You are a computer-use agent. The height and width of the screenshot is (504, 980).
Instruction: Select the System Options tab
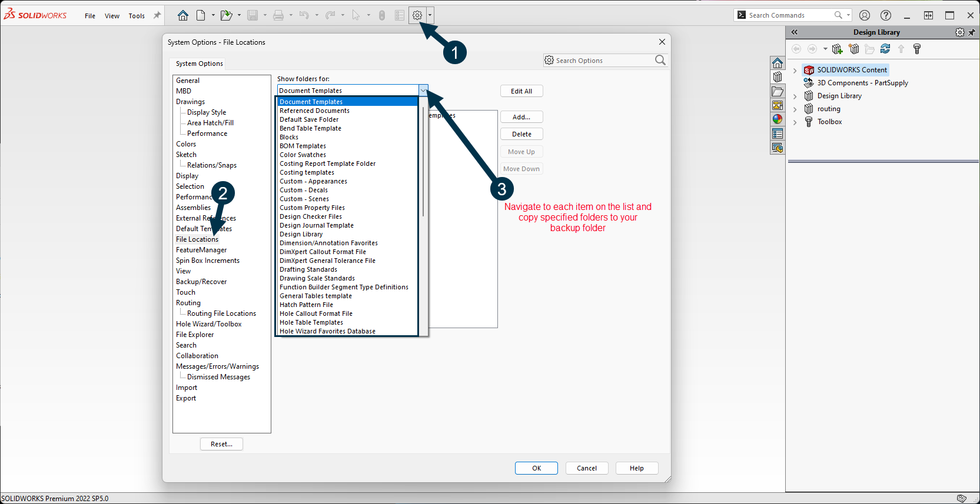[199, 64]
